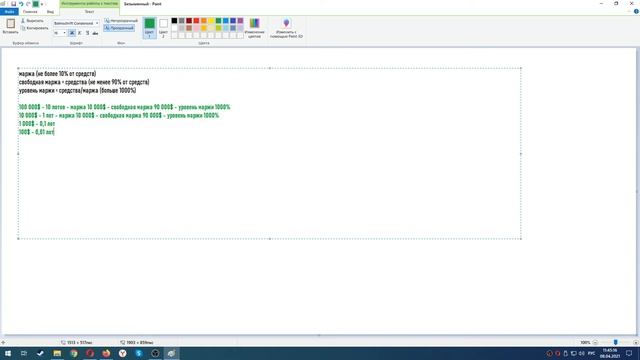Click the Paste (Вставить) button
640x360 pixels.
(x=11, y=26)
